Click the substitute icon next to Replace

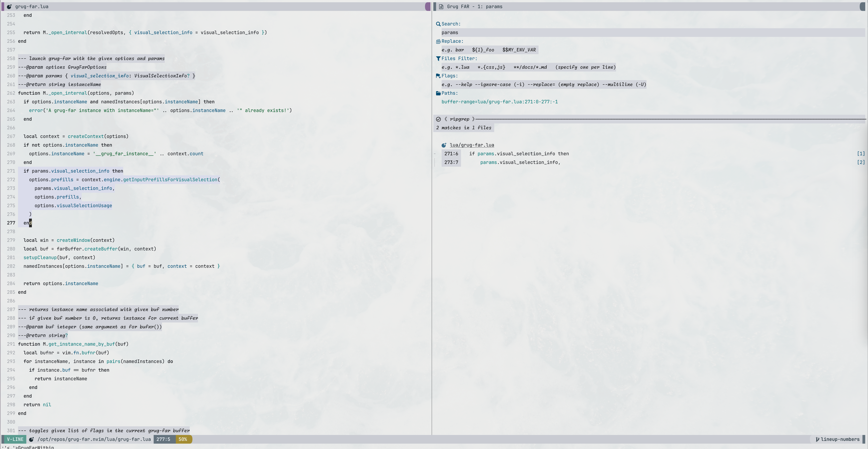pos(438,41)
